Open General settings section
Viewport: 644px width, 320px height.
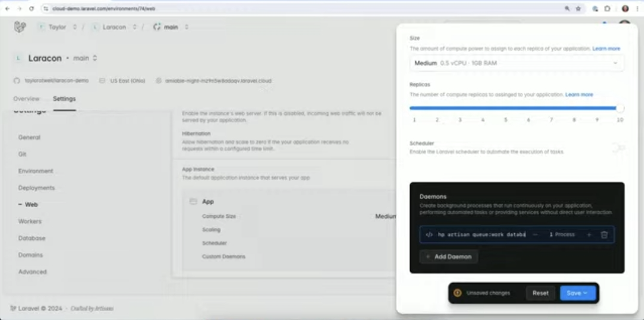[29, 137]
